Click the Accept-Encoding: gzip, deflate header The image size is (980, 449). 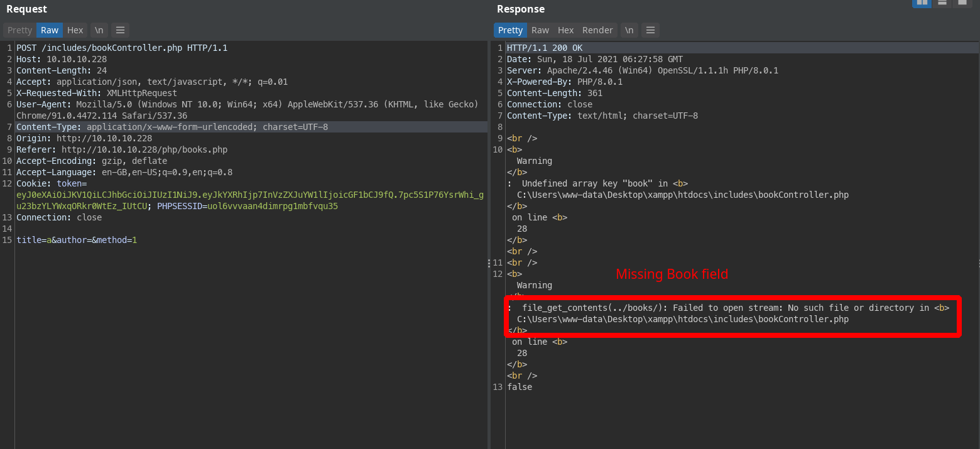92,161
